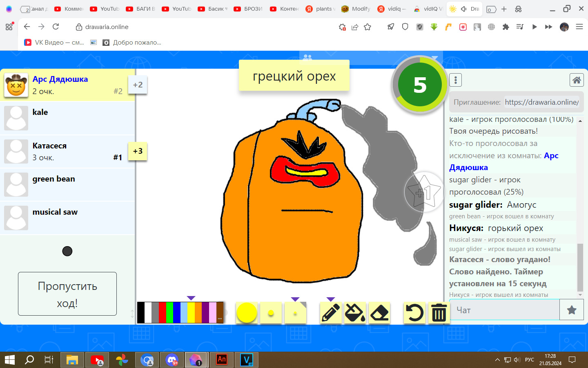
Task: Open Windows taskbar search
Action: tap(29, 360)
